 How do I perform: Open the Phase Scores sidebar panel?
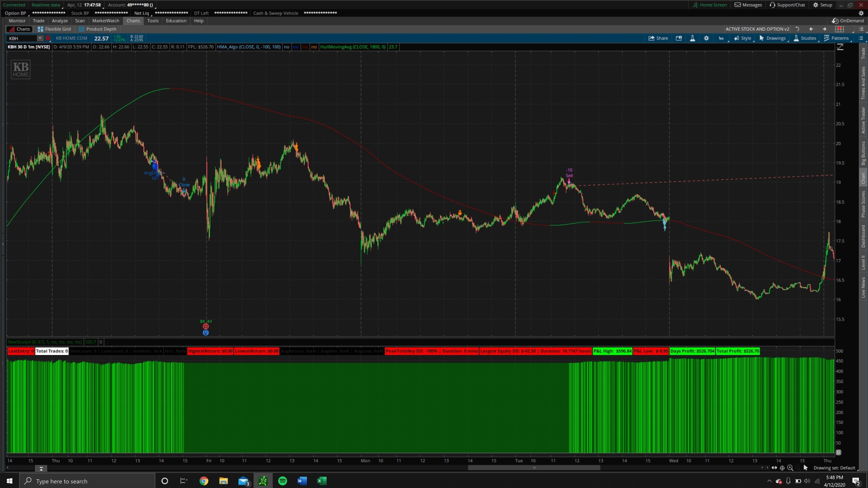[863, 204]
